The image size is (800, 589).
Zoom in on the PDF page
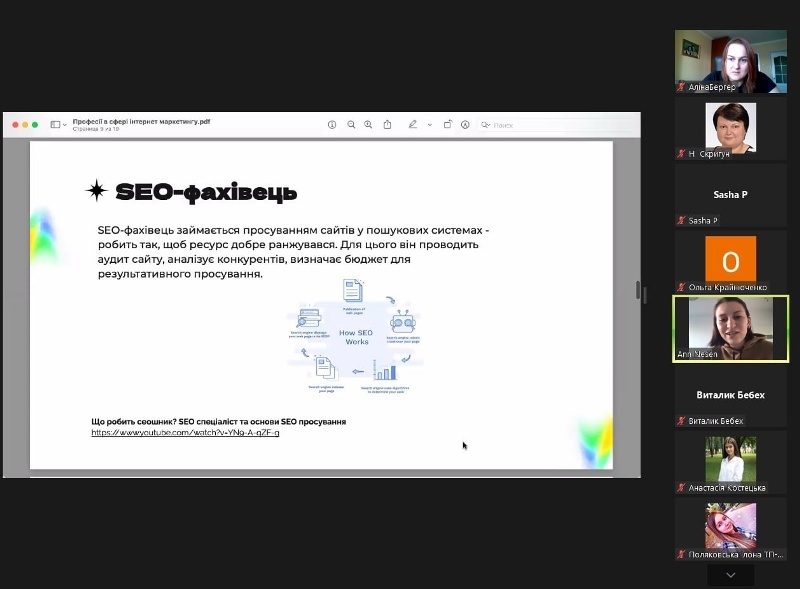tap(368, 125)
